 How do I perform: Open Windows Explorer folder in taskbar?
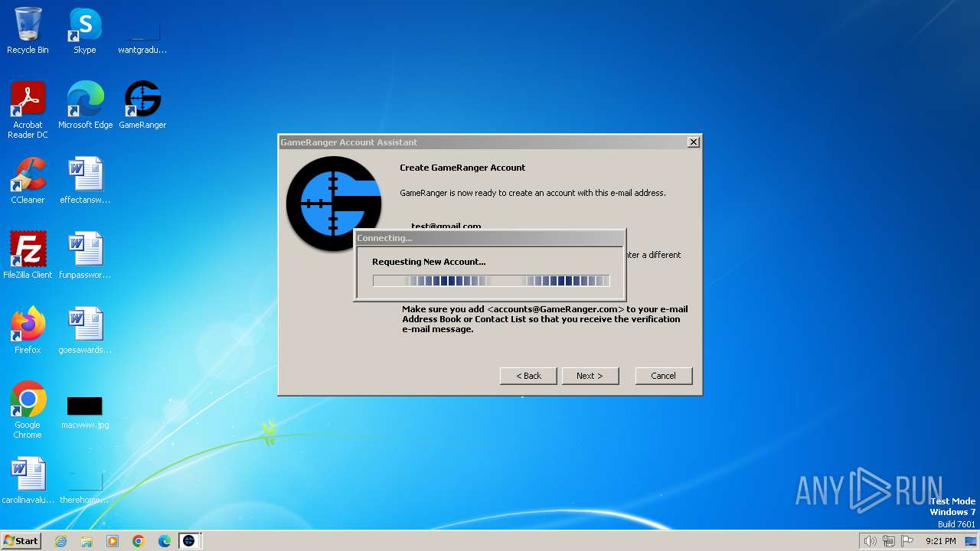point(87,541)
